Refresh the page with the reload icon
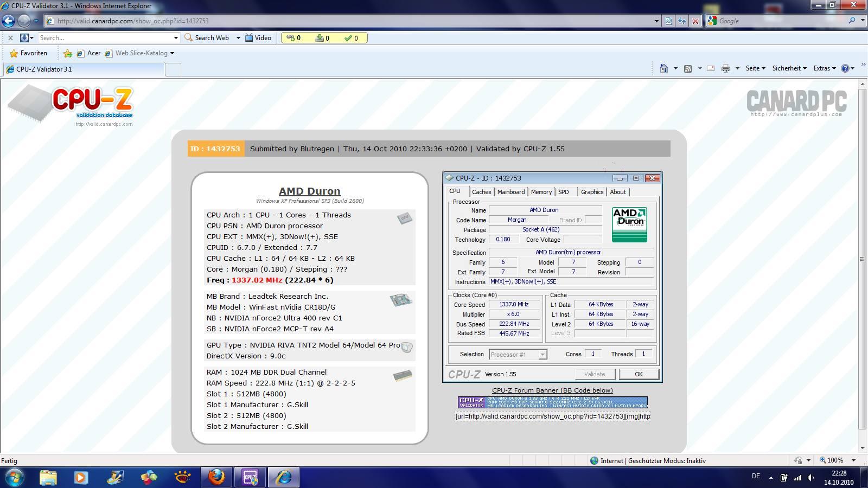The width and height of the screenshot is (868, 488). [x=682, y=21]
